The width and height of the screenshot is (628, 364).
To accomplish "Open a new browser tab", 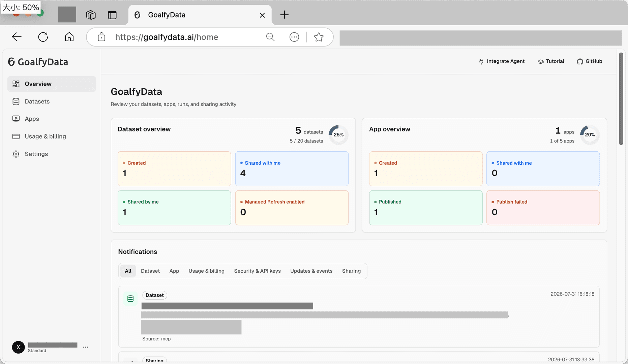I will [x=285, y=14].
